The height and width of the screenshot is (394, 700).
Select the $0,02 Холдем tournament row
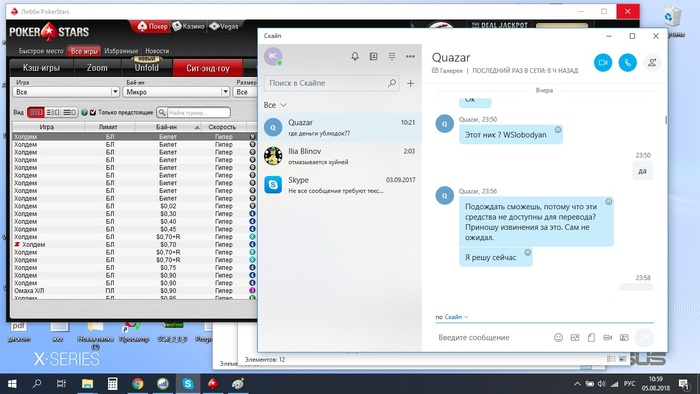[x=133, y=206]
